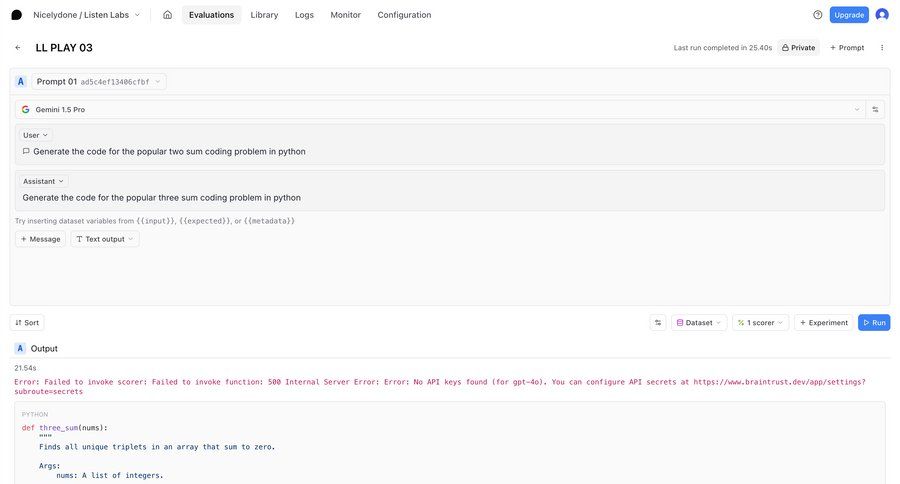The height and width of the screenshot is (484, 900).
Task: Open the Logs tab
Action: pyautogui.click(x=304, y=15)
